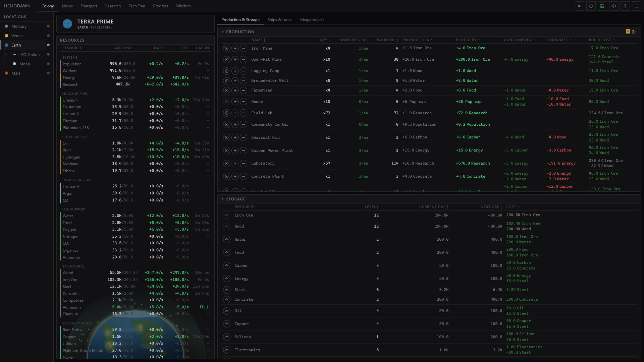The width and height of the screenshot is (644, 362).
Task: Toggle the Venus location indicator dot
Action: click(x=48, y=36)
